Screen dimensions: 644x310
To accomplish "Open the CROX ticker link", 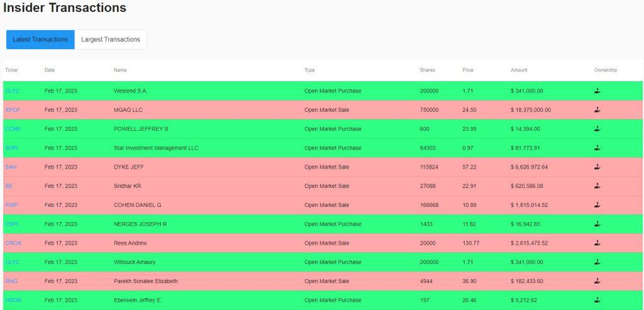I will pyautogui.click(x=13, y=243).
